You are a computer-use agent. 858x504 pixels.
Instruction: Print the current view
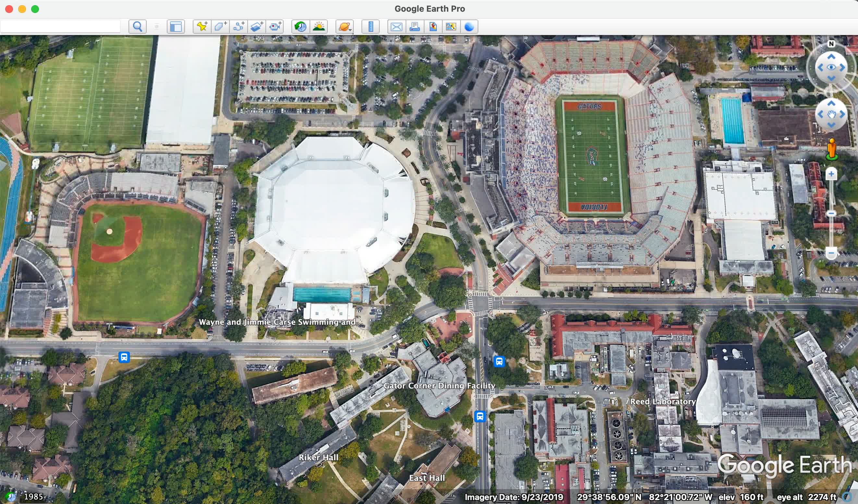coord(414,27)
